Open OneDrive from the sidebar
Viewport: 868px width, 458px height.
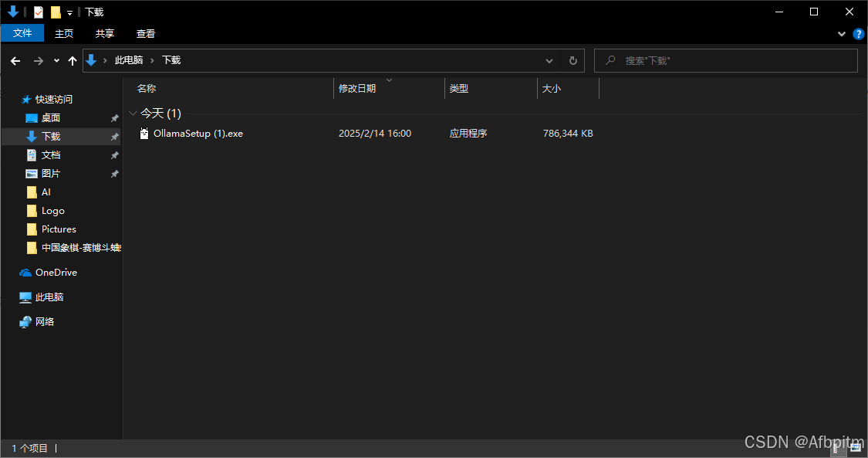coord(56,272)
